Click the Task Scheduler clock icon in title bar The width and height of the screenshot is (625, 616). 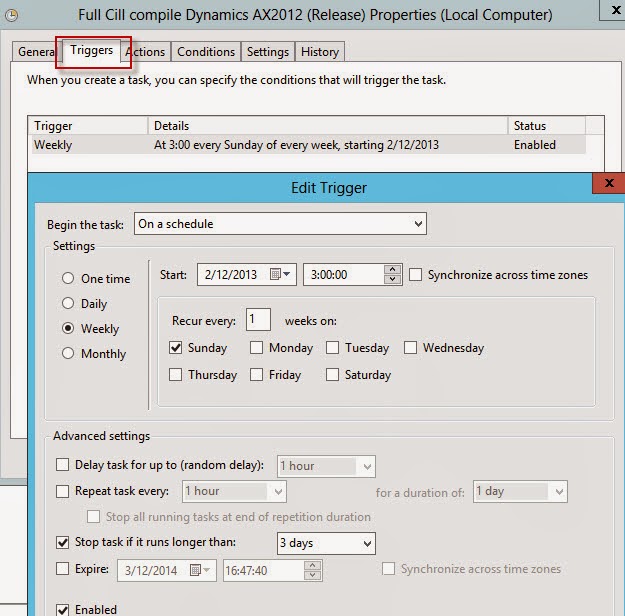click(x=11, y=15)
